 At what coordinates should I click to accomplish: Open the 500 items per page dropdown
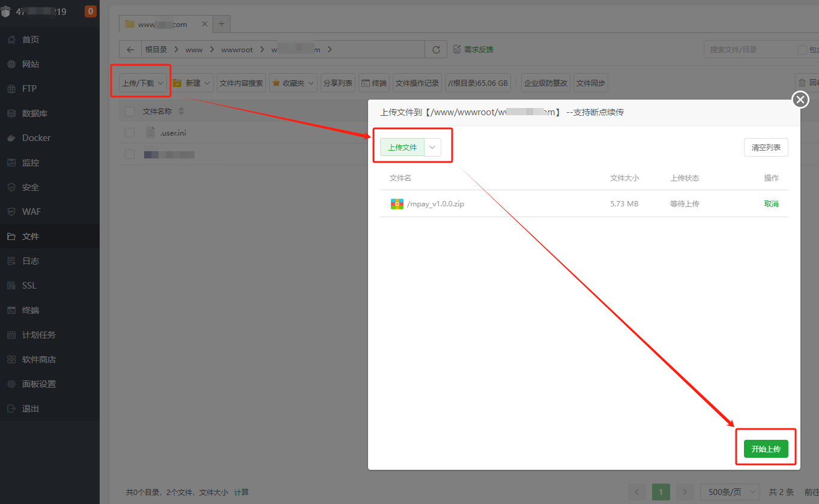click(730, 492)
